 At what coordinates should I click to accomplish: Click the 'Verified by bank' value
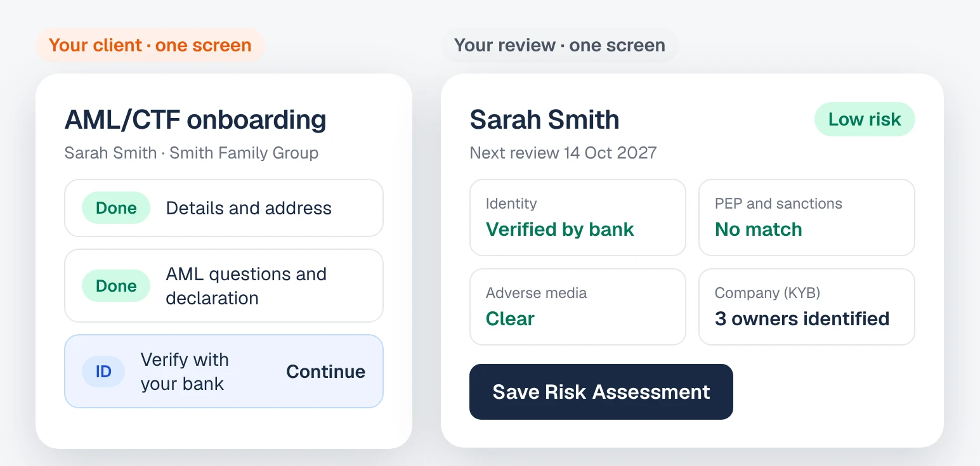[x=559, y=229]
